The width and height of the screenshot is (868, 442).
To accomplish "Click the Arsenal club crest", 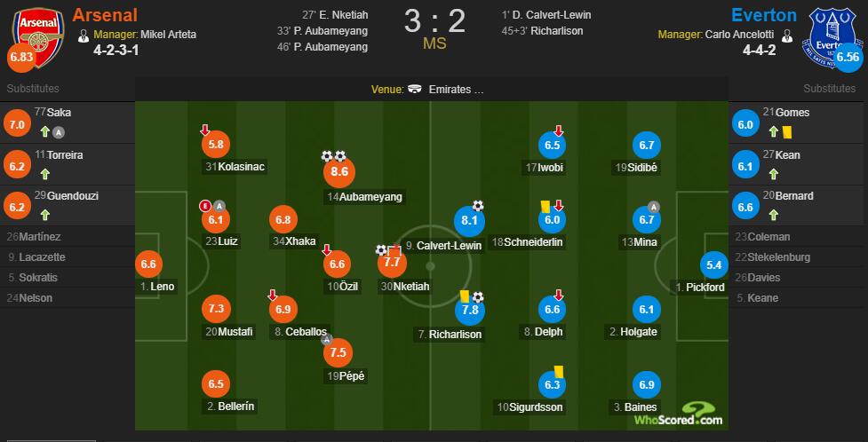I will (38, 36).
